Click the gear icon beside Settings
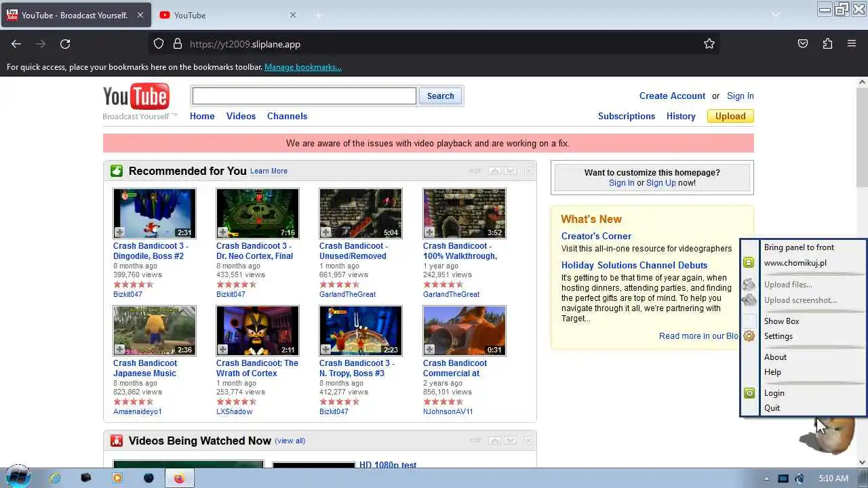868x488 pixels. [749, 336]
